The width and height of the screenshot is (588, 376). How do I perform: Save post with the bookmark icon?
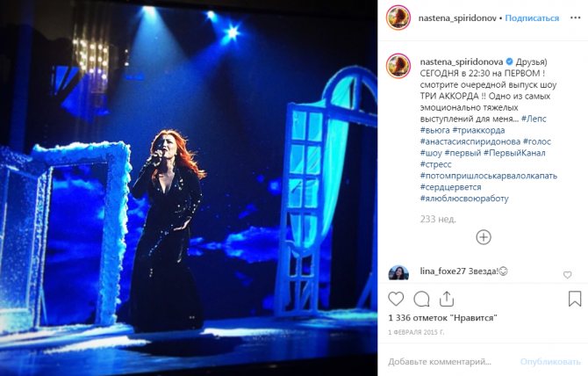(575, 299)
